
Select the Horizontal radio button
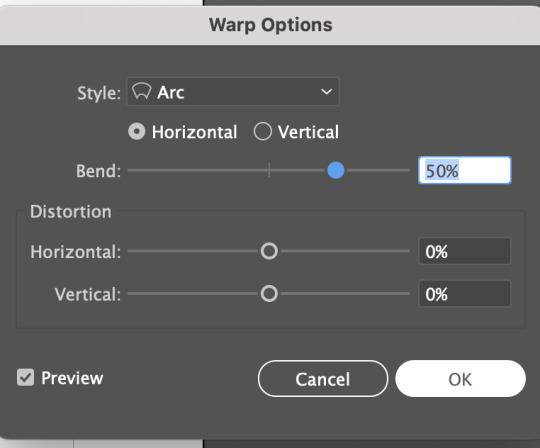[137, 132]
